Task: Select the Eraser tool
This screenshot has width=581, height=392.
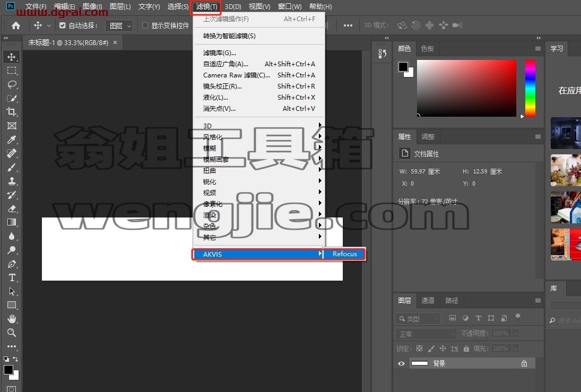Action: click(x=12, y=208)
